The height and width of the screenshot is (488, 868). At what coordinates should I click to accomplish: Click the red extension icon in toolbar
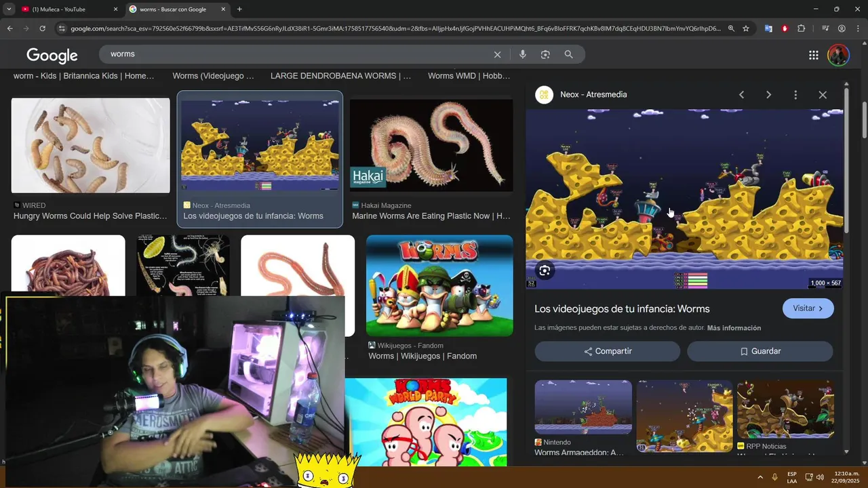[785, 28]
